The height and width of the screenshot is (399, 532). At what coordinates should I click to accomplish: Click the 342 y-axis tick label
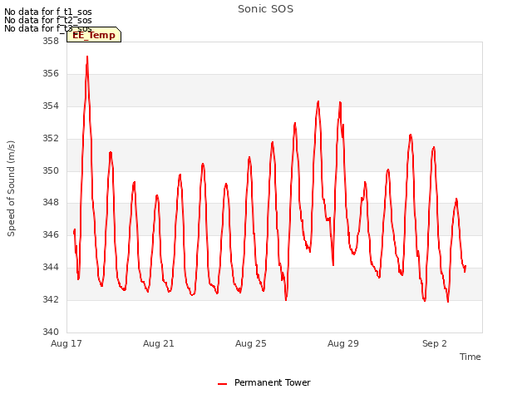[x=51, y=299]
